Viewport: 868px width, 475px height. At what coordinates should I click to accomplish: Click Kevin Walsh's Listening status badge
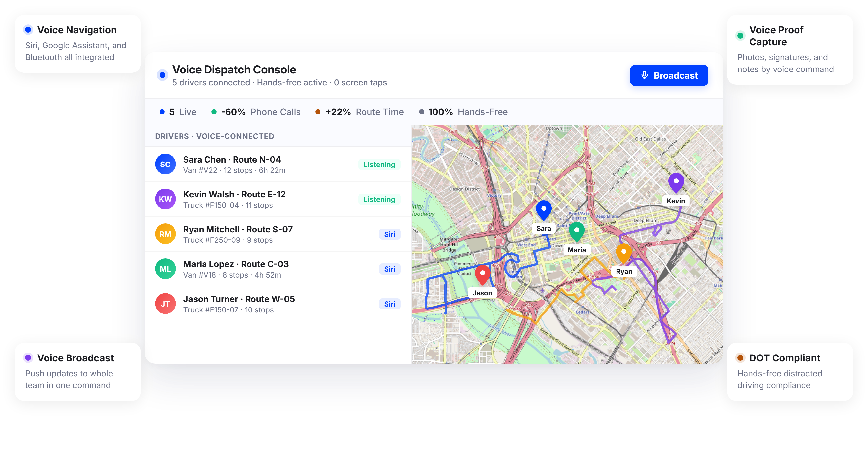coord(379,199)
